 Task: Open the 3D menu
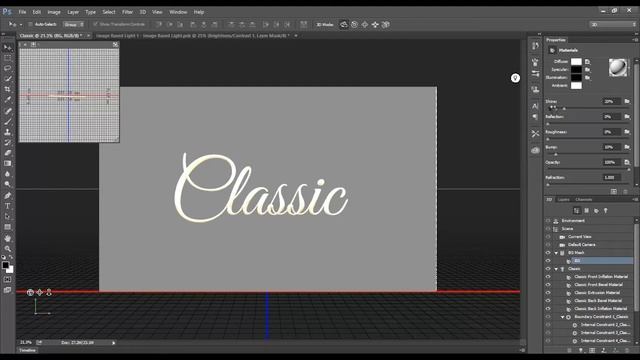pos(143,12)
